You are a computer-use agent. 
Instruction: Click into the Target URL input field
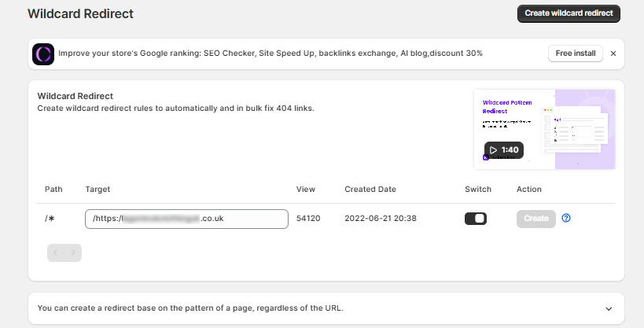[186, 219]
